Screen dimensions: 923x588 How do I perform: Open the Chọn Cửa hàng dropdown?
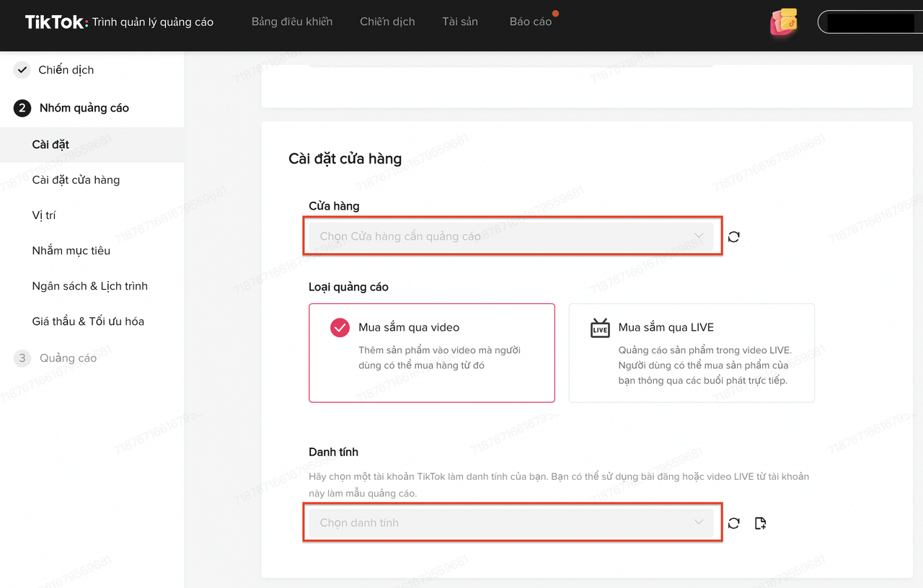tap(511, 236)
